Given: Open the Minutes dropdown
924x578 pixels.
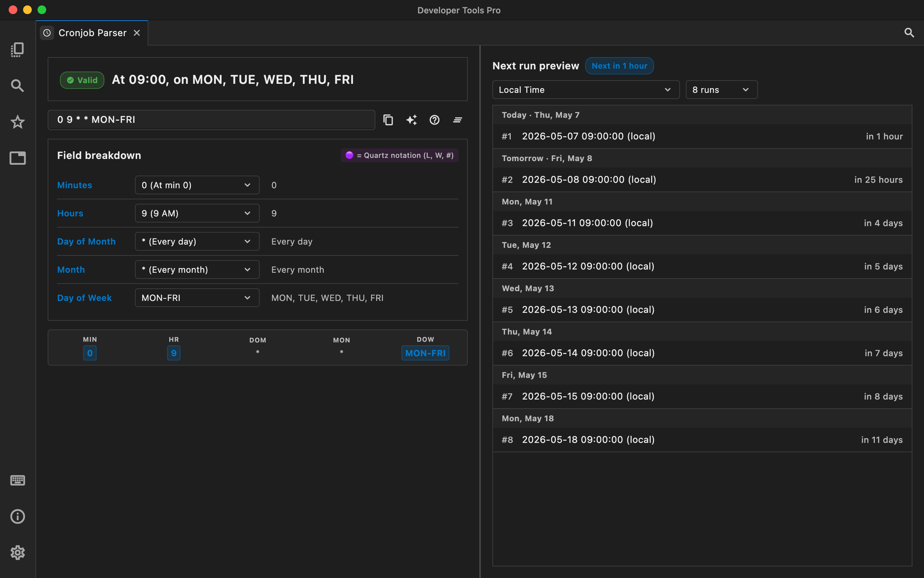Looking at the screenshot, I should 197,185.
